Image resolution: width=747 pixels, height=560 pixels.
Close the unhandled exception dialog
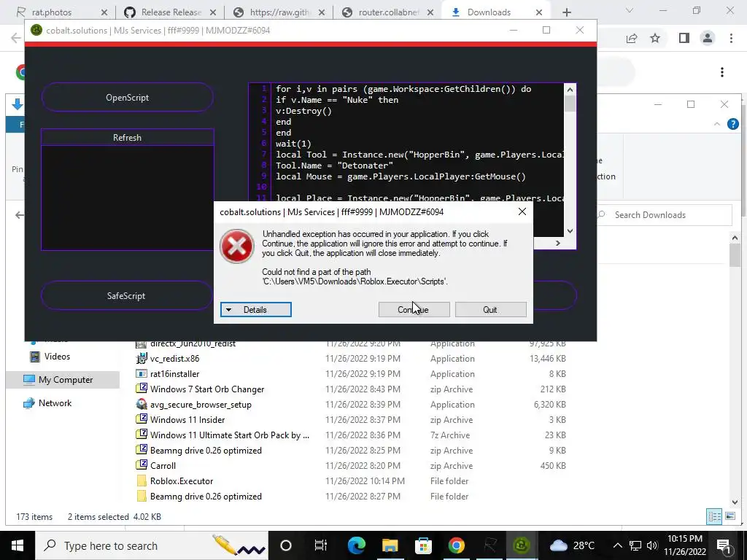click(x=522, y=212)
